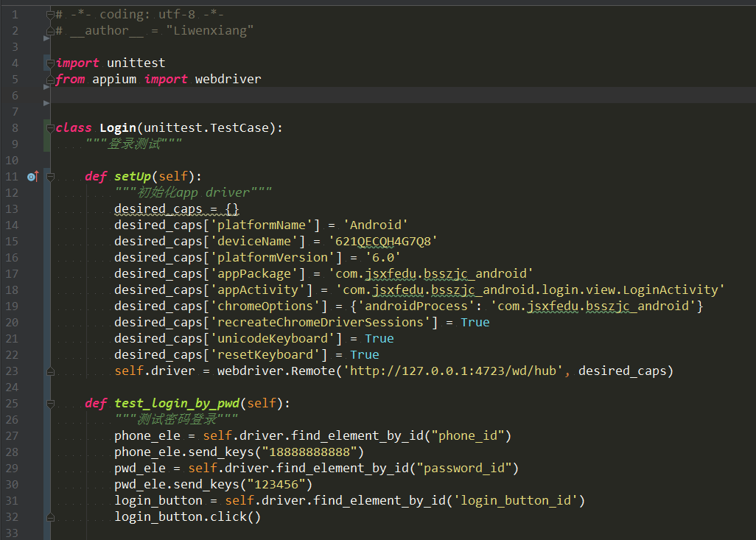Image resolution: width=756 pixels, height=540 pixels.
Task: Click the coding: utf-8 comment
Action: [147, 15]
